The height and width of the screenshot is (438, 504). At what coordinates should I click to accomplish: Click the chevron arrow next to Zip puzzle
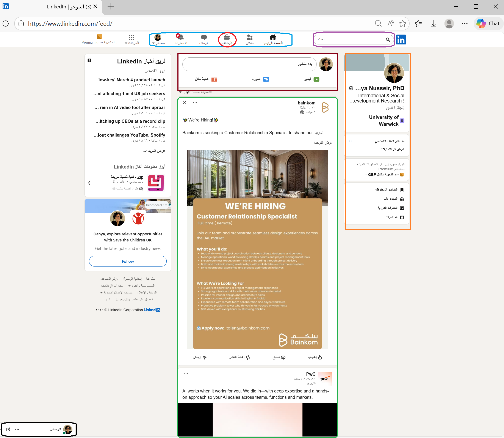(x=89, y=183)
